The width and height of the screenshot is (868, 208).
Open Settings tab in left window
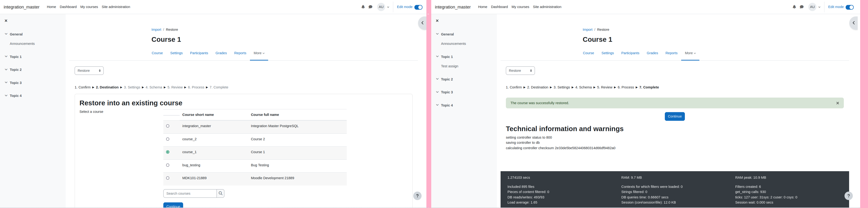[176, 53]
